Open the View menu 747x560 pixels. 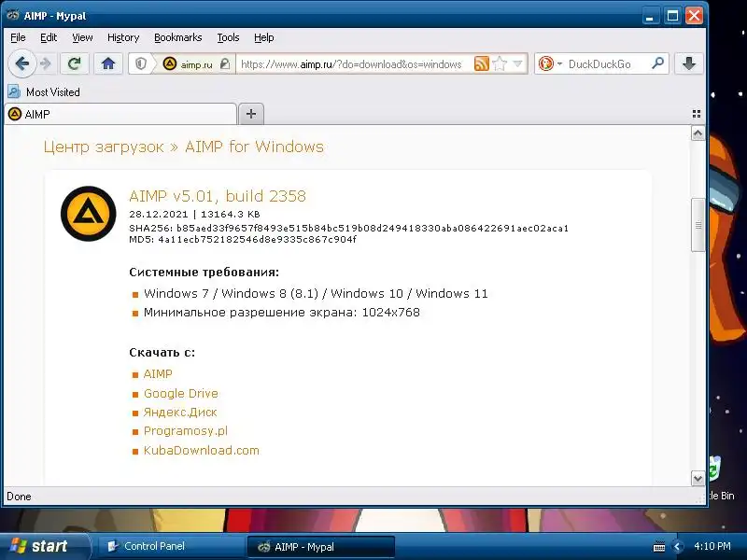[x=82, y=37]
